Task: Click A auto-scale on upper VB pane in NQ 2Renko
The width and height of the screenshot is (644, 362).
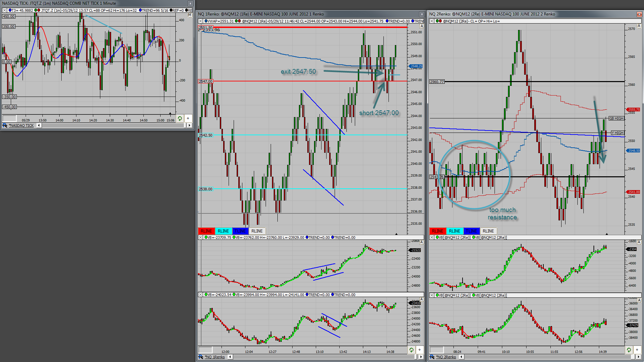Action: (x=639, y=242)
